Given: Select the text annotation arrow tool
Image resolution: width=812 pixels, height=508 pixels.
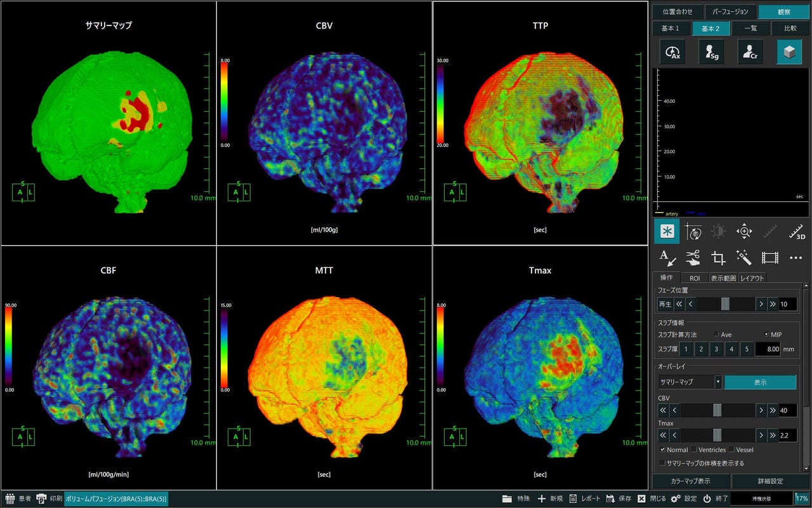Looking at the screenshot, I should tap(667, 257).
